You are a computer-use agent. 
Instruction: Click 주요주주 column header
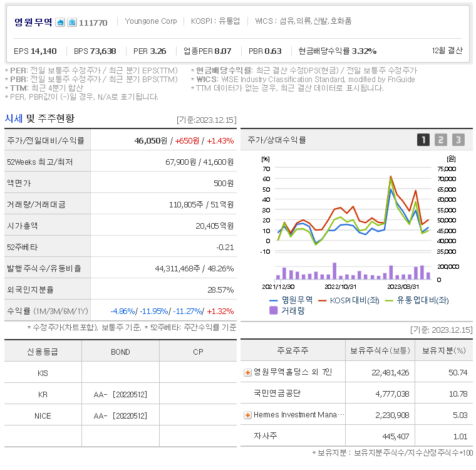click(x=292, y=350)
